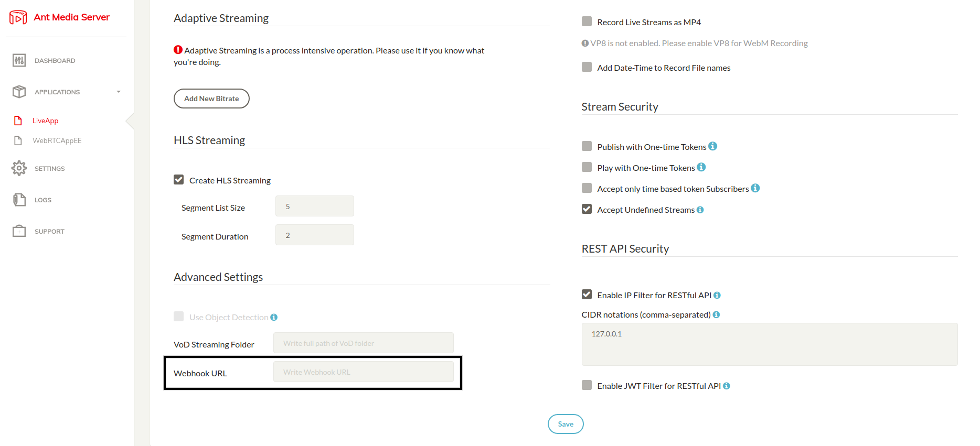Screen dimensions: 980x446
Task: Click the Save button
Action: point(566,424)
